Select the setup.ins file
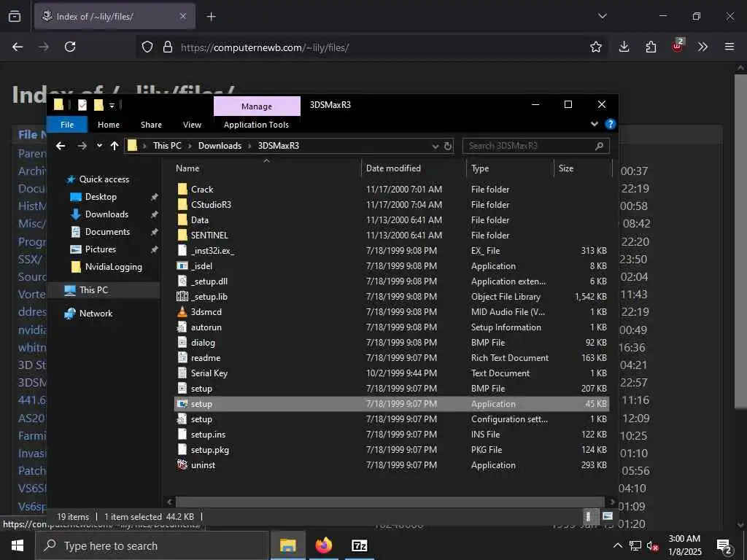 pos(208,435)
